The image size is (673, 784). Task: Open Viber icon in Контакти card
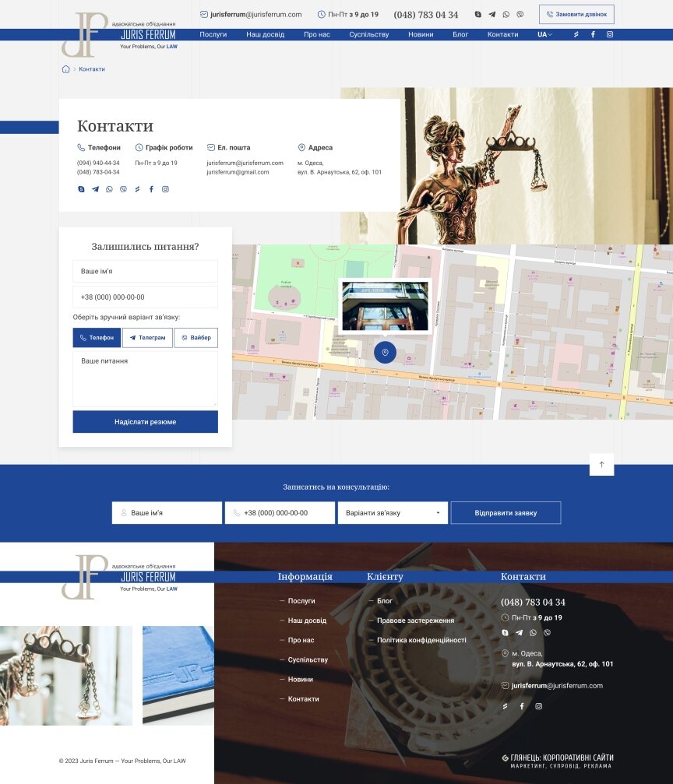[x=123, y=189]
